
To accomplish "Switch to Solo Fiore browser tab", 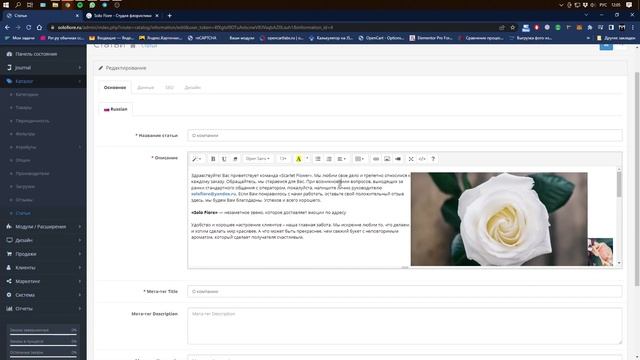I will point(122,16).
